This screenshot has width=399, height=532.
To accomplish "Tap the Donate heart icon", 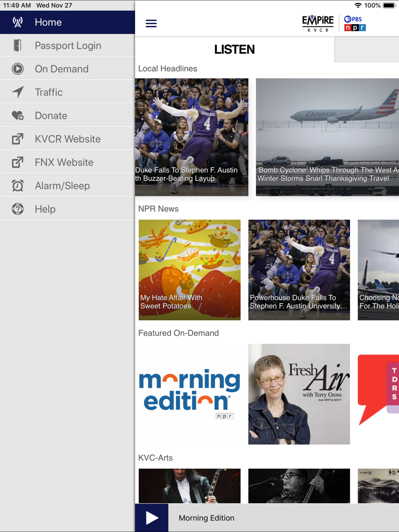I will [x=18, y=116].
